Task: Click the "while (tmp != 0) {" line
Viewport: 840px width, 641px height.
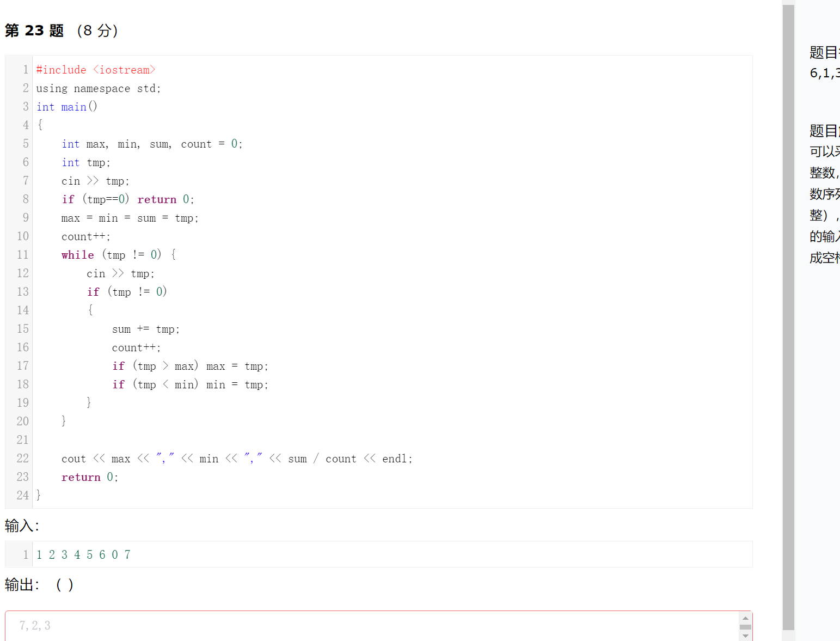Action: pos(119,255)
